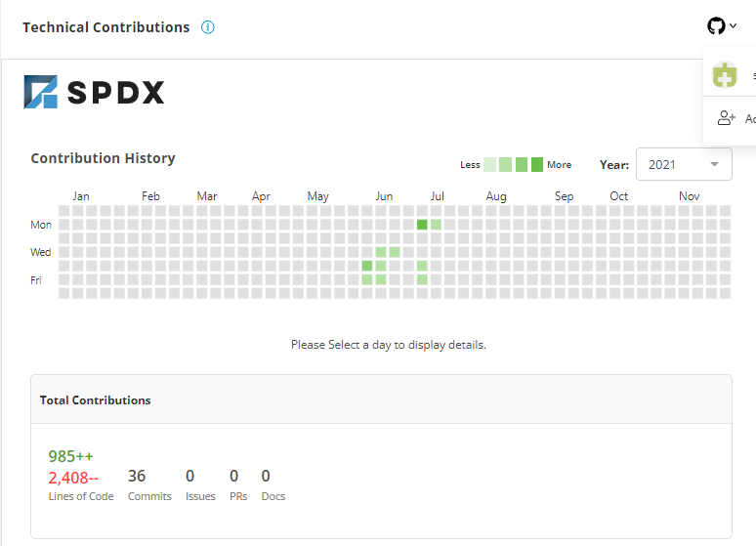The width and height of the screenshot is (756, 546).
Task: Select the dark green Thursday cell in June
Action: (x=367, y=266)
